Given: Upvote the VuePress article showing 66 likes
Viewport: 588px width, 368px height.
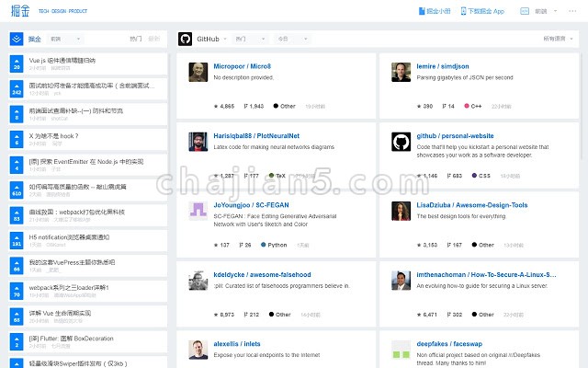Looking at the screenshot, I should coord(17,266).
